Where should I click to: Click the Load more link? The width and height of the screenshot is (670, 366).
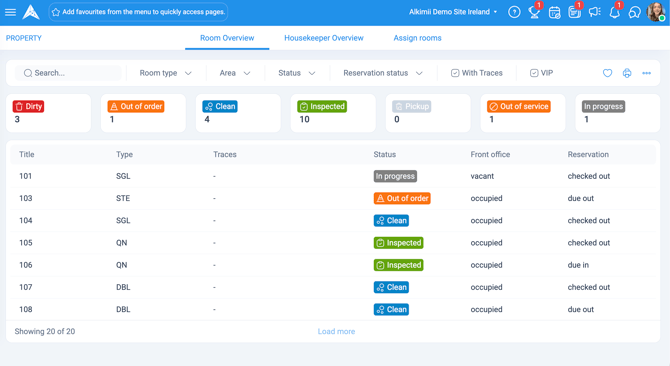[x=336, y=331]
